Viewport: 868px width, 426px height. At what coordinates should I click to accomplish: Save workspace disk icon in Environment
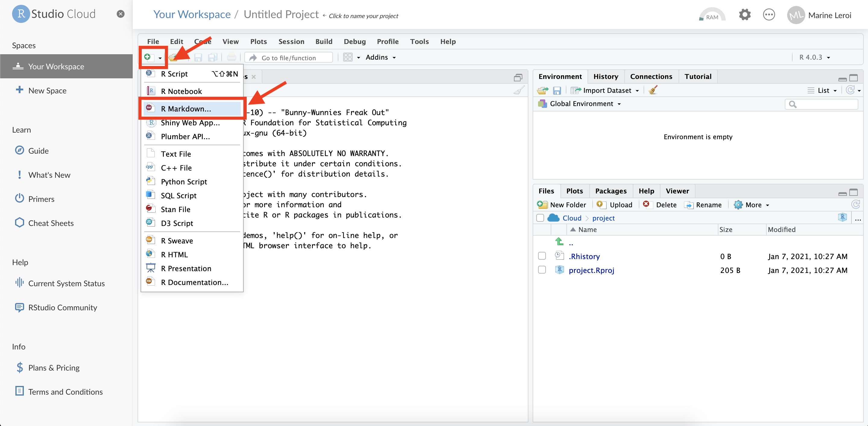click(x=557, y=90)
